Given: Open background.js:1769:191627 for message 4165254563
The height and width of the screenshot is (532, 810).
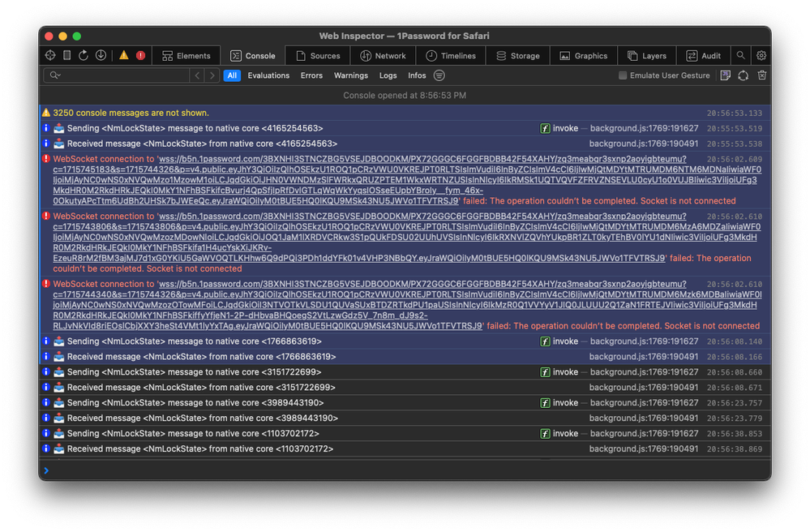Looking at the screenshot, I should pos(644,128).
